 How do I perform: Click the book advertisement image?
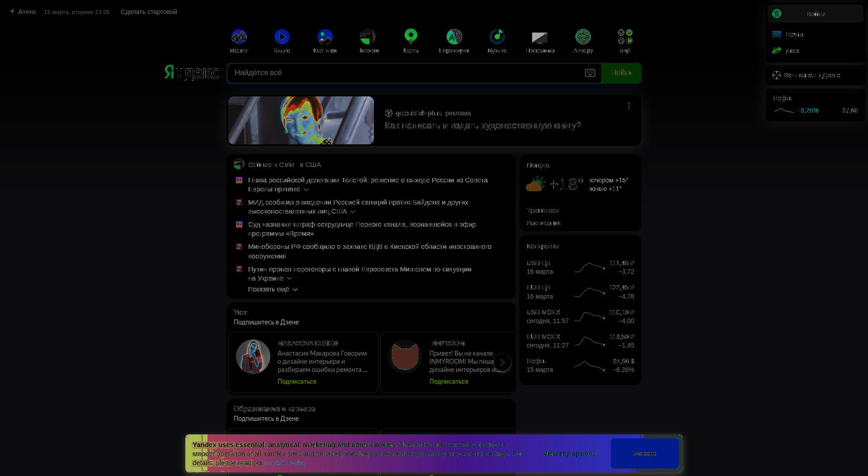[301, 120]
